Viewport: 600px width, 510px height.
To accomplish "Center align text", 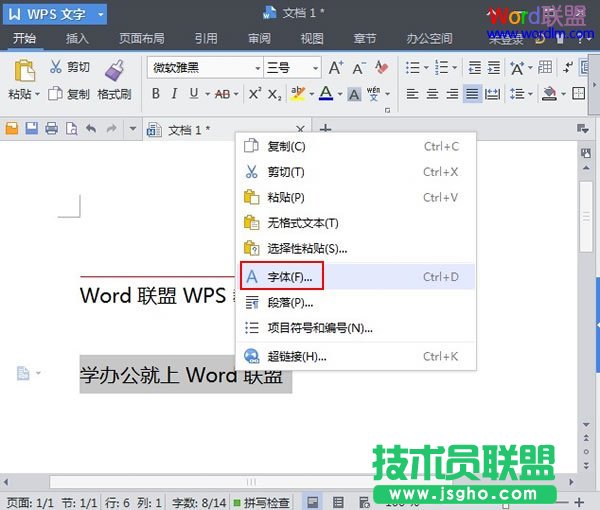I will (x=432, y=94).
